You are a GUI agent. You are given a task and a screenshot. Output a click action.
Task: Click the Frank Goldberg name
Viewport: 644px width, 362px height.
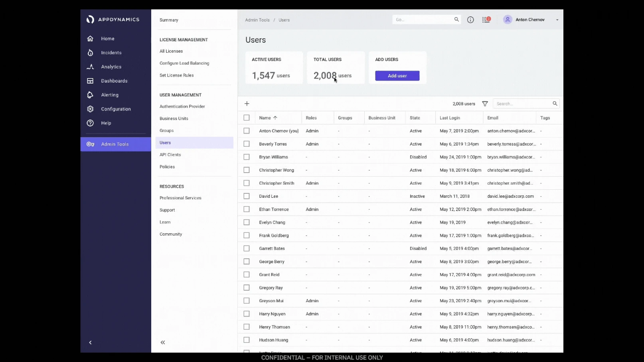click(274, 236)
